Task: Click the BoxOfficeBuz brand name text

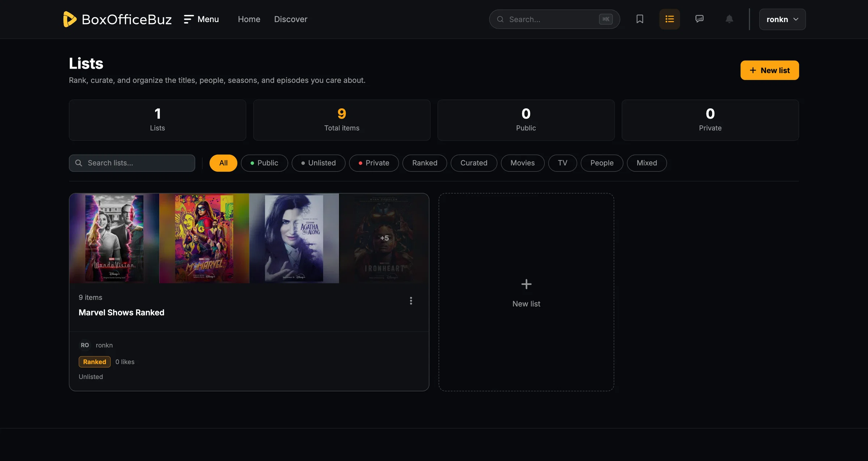Action: pos(127,19)
